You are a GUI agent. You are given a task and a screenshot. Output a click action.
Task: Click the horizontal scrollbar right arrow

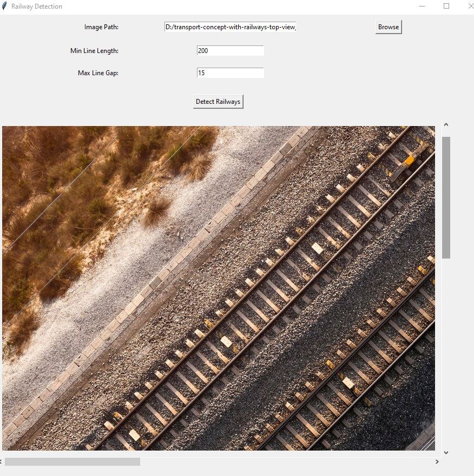coord(437,462)
